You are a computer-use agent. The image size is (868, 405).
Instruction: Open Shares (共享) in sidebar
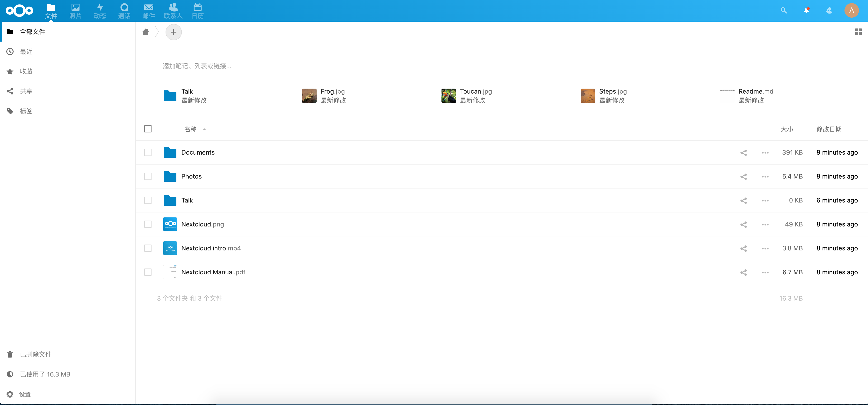[x=68, y=91]
